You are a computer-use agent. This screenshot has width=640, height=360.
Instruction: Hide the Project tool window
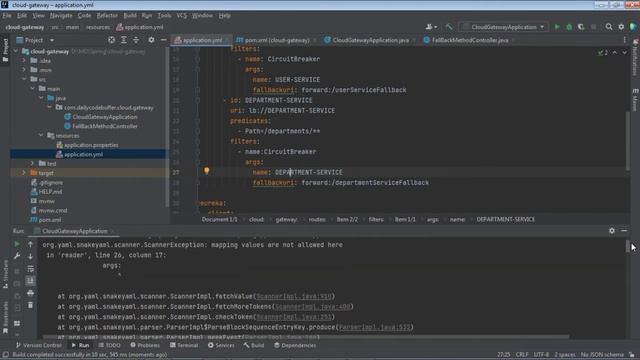[163, 40]
